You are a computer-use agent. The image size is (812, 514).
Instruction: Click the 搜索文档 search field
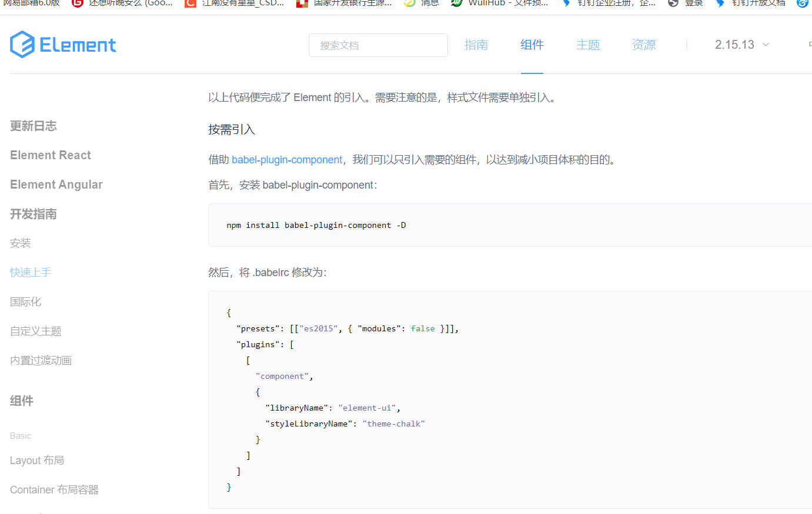pyautogui.click(x=378, y=45)
